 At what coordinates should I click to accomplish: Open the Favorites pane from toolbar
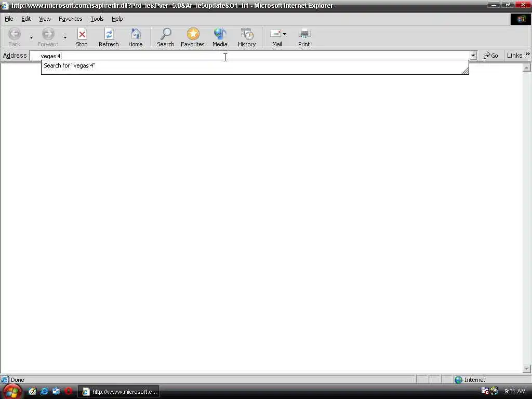[x=193, y=37]
